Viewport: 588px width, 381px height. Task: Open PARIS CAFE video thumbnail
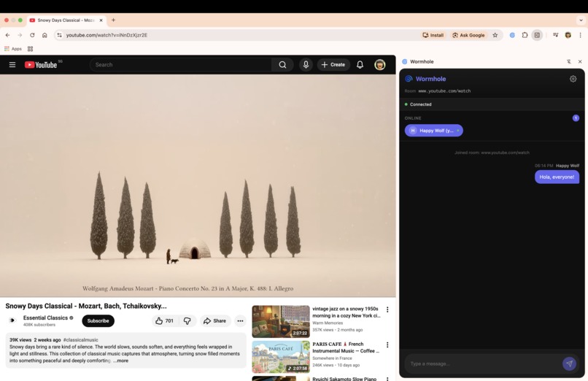pyautogui.click(x=281, y=357)
